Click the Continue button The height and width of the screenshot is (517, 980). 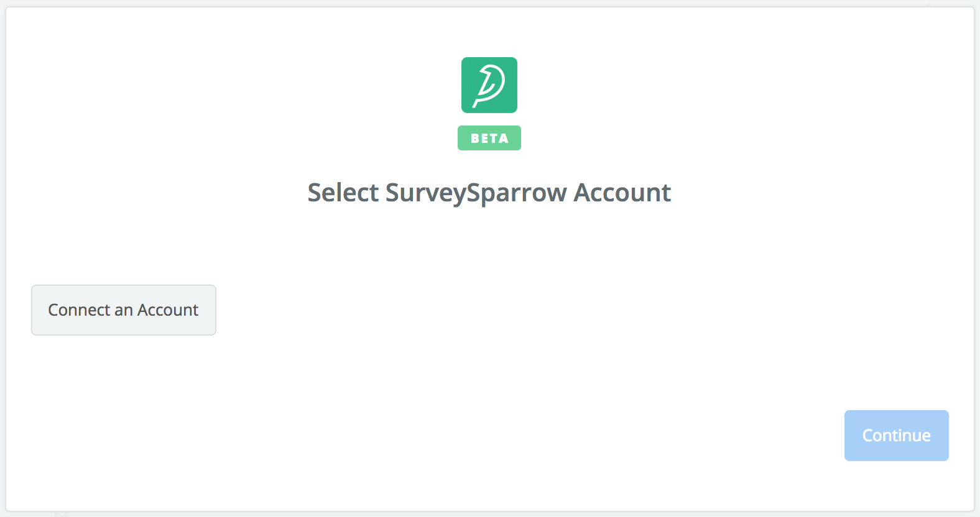click(x=896, y=436)
